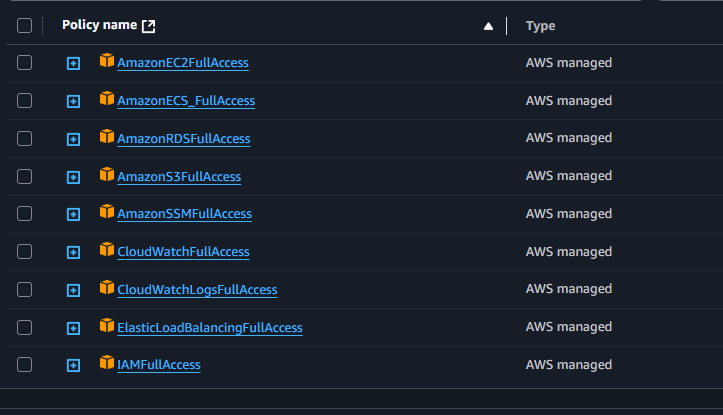Click the external link icon beside Policy name
The image size is (723, 415).
[x=149, y=26]
